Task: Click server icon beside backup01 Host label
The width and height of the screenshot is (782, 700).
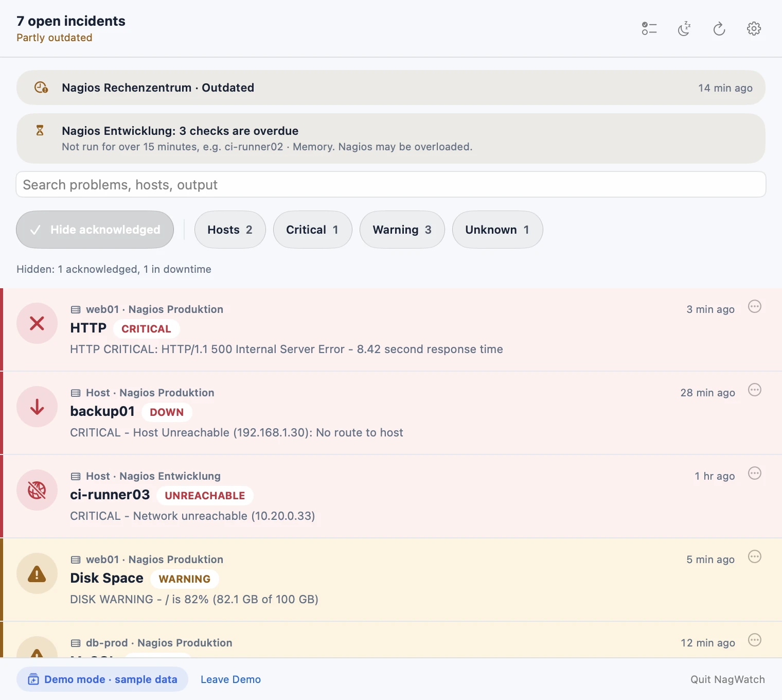Action: (76, 393)
